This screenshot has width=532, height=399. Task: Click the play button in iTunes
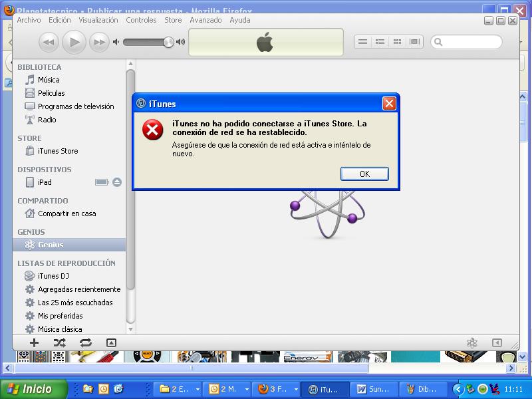[74, 42]
